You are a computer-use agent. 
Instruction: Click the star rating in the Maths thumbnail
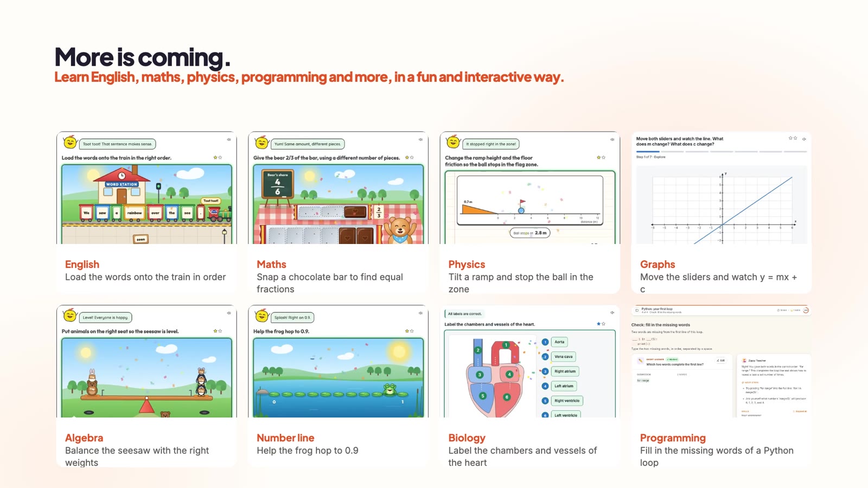point(409,158)
